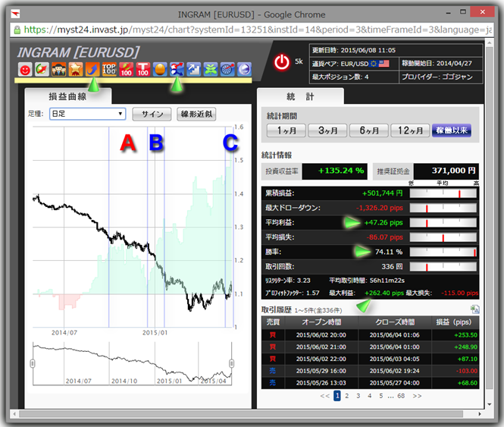The image size is (504, 427).
Task: Click the staircase with arrow icon
Action: (194, 69)
